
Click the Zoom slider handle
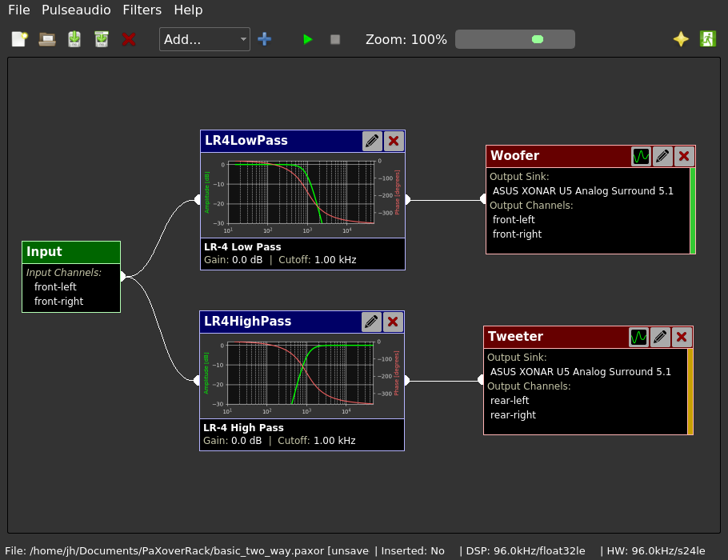pos(538,39)
